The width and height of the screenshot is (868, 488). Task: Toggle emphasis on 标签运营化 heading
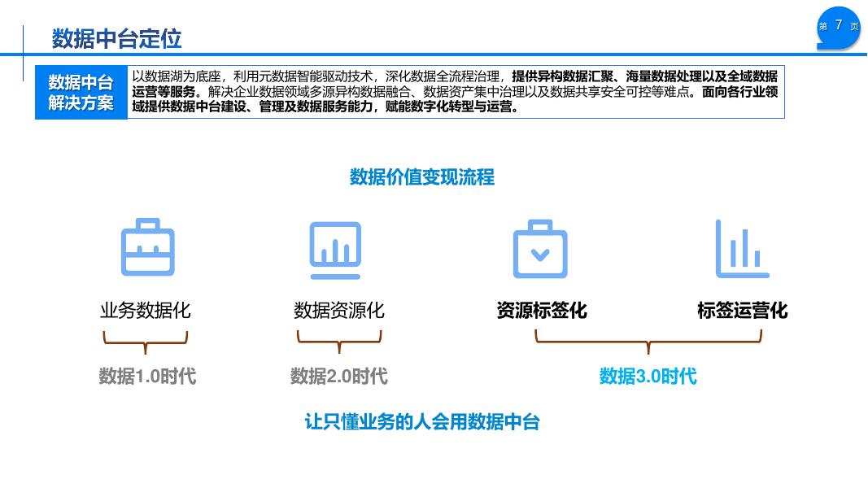(x=742, y=310)
